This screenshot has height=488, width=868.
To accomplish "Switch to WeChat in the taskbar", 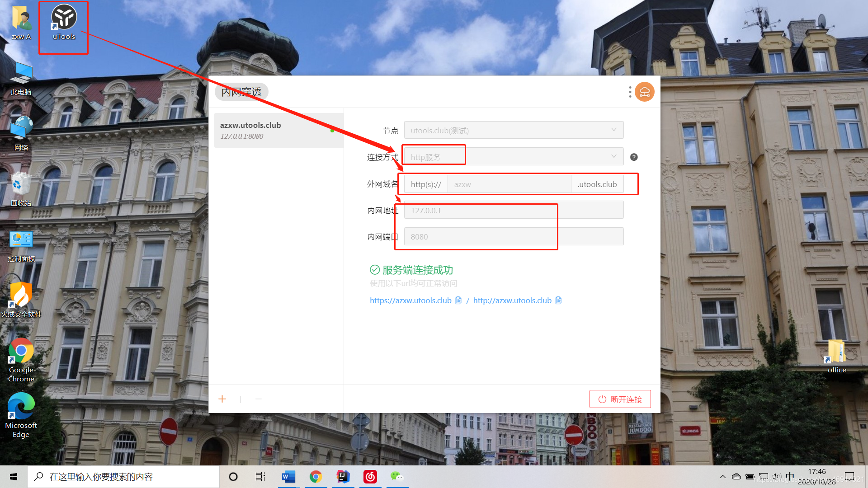I will 397,477.
